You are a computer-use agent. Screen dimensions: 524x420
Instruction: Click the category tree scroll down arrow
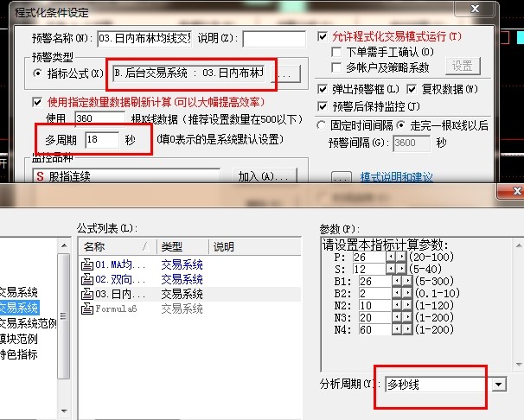[64, 410]
